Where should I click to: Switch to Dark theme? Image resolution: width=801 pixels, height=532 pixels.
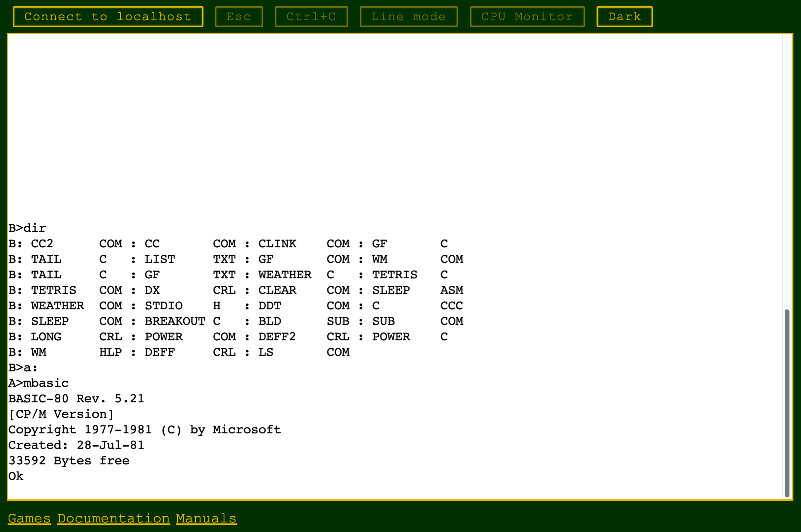[x=624, y=16]
